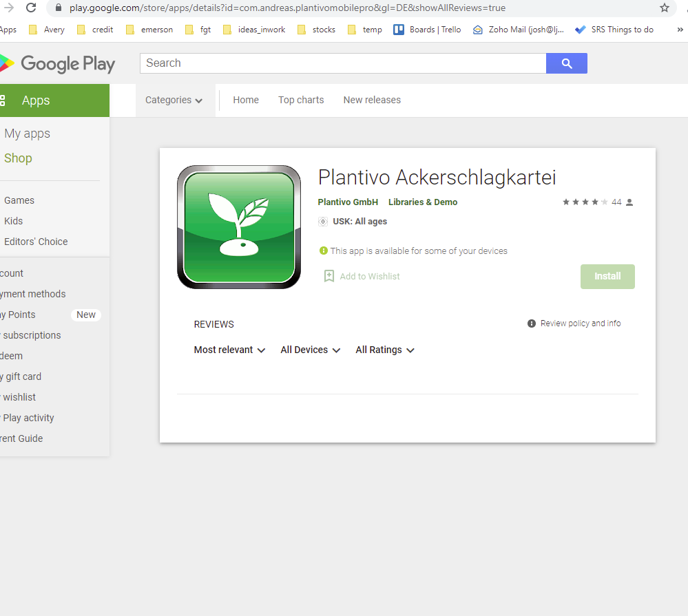Select Shop in the sidebar
688x616 pixels.
(18, 158)
